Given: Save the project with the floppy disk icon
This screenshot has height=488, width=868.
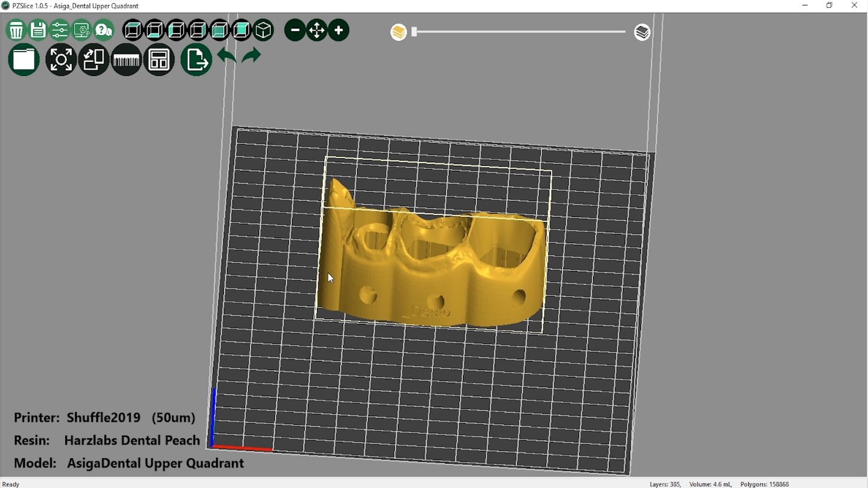Looking at the screenshot, I should point(38,30).
